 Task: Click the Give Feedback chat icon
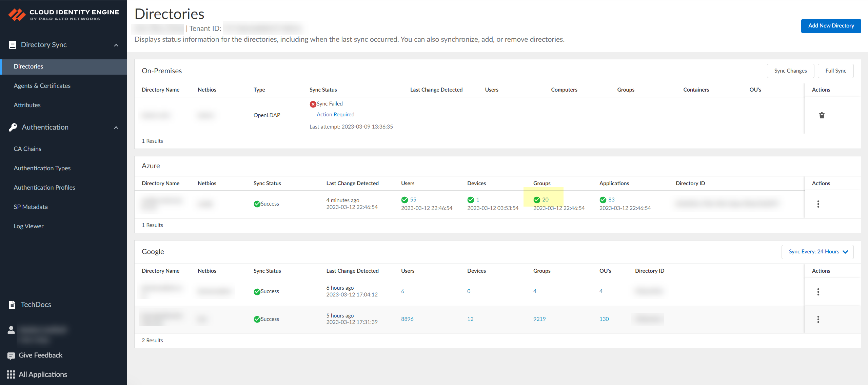tap(11, 355)
